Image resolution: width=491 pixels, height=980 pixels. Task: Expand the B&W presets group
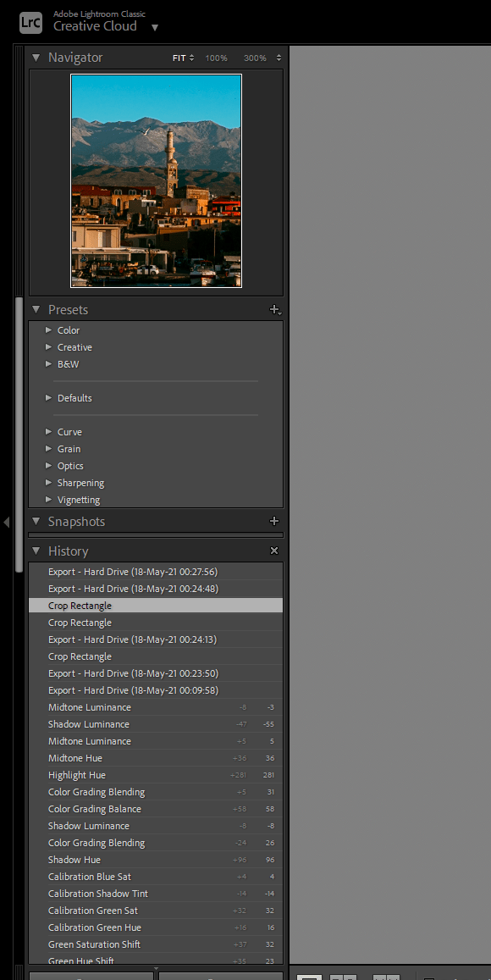[49, 363]
